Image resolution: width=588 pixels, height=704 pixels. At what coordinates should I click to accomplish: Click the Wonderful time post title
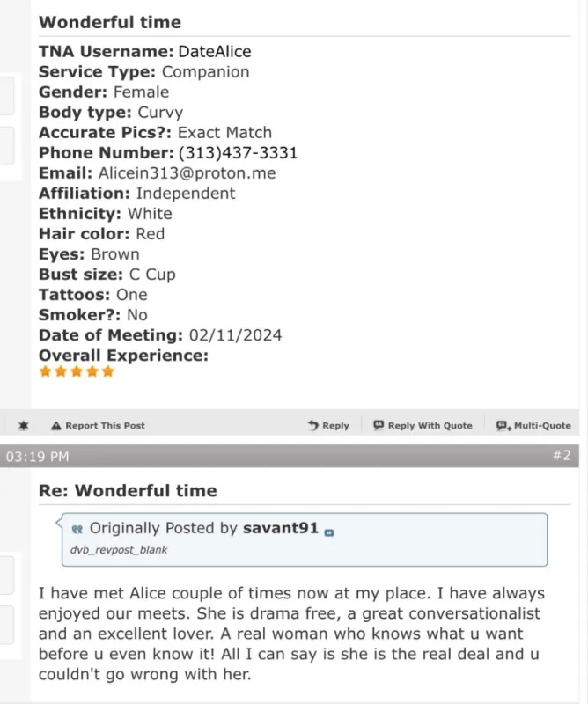click(x=110, y=23)
